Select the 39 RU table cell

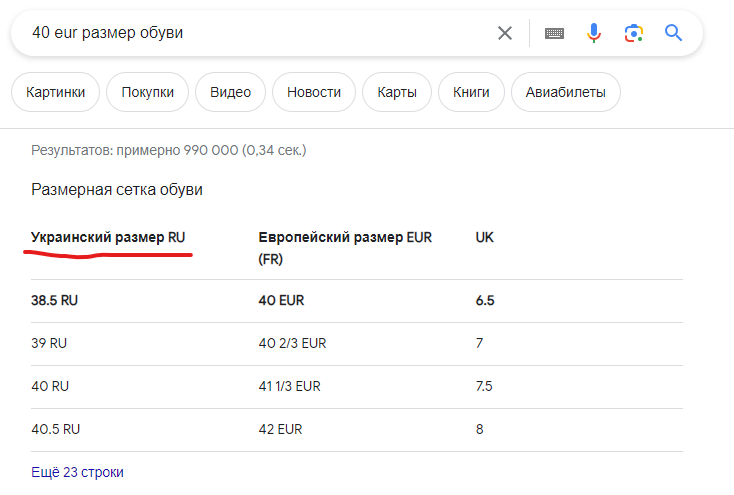tap(49, 343)
